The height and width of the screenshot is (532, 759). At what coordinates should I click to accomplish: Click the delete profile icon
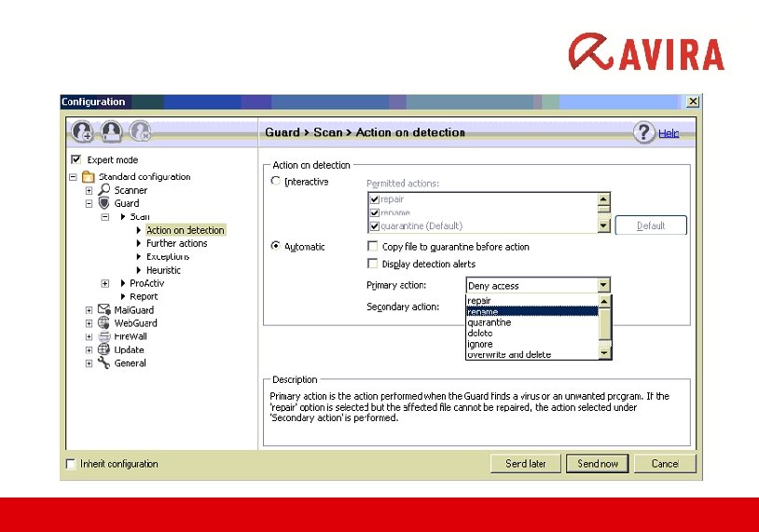click(141, 131)
